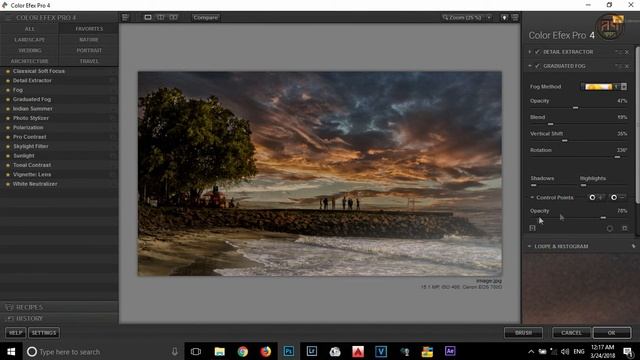Click the Cancel button
The height and width of the screenshot is (360, 640).
click(571, 333)
